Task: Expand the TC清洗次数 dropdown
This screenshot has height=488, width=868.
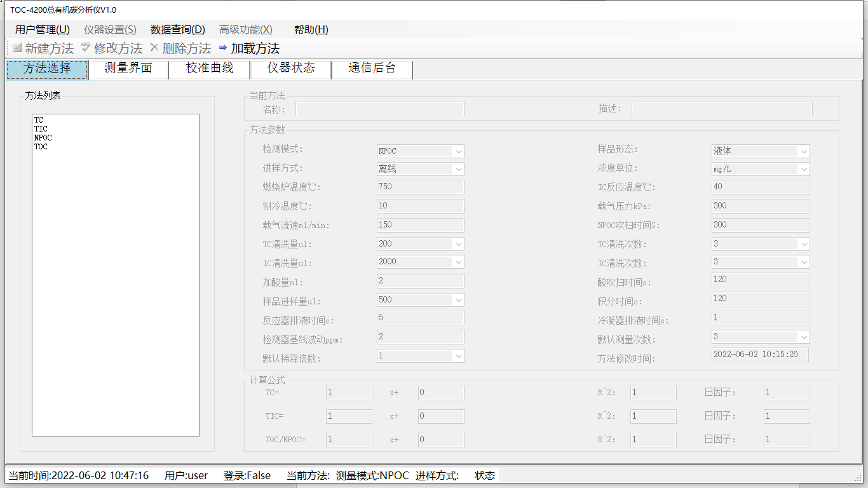Action: tap(804, 244)
